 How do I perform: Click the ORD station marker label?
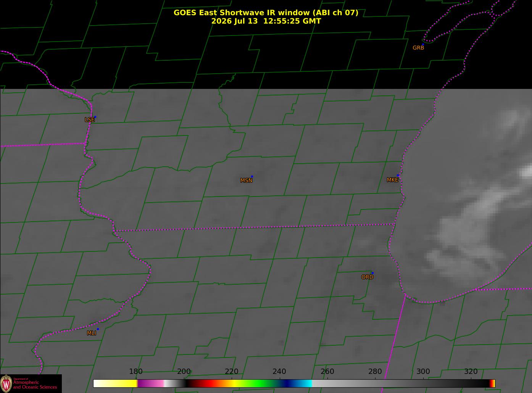(x=367, y=277)
